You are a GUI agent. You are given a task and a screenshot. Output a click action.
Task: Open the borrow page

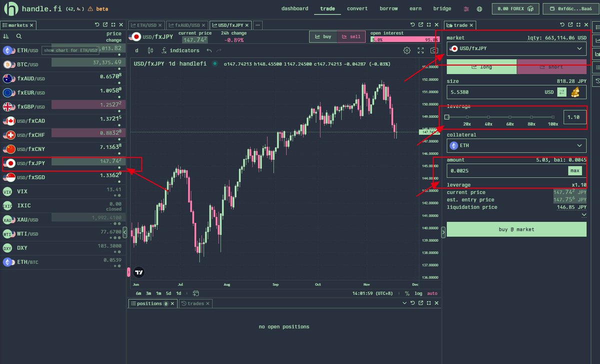click(x=388, y=8)
